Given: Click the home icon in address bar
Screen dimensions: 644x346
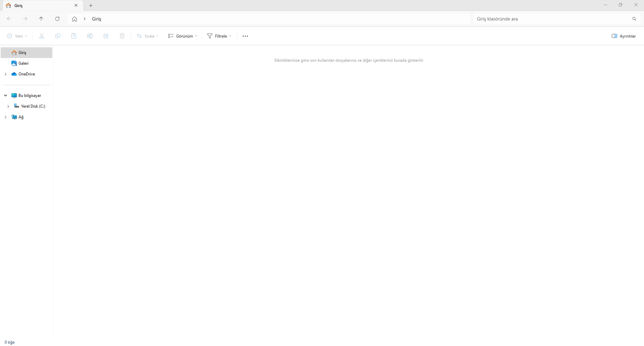Looking at the screenshot, I should [75, 19].
